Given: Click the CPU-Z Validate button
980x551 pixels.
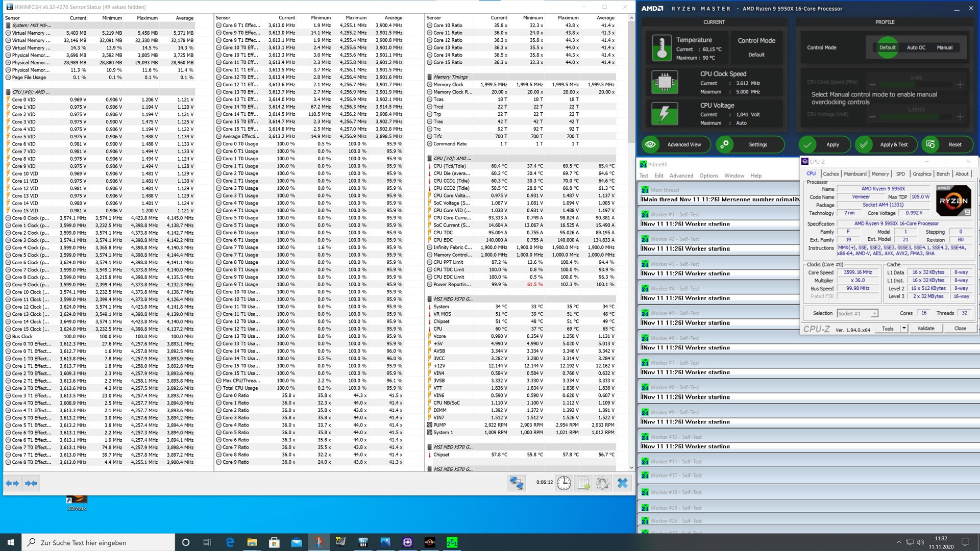Looking at the screenshot, I should coord(925,328).
